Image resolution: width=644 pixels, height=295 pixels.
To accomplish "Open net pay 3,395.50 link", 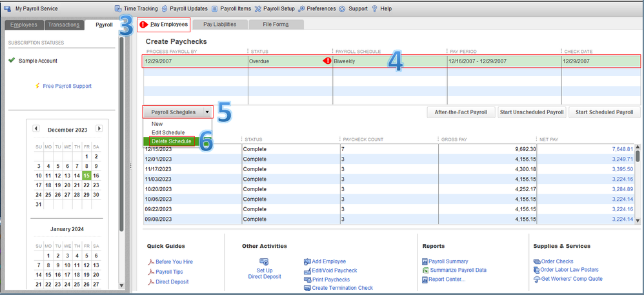I will click(623, 169).
